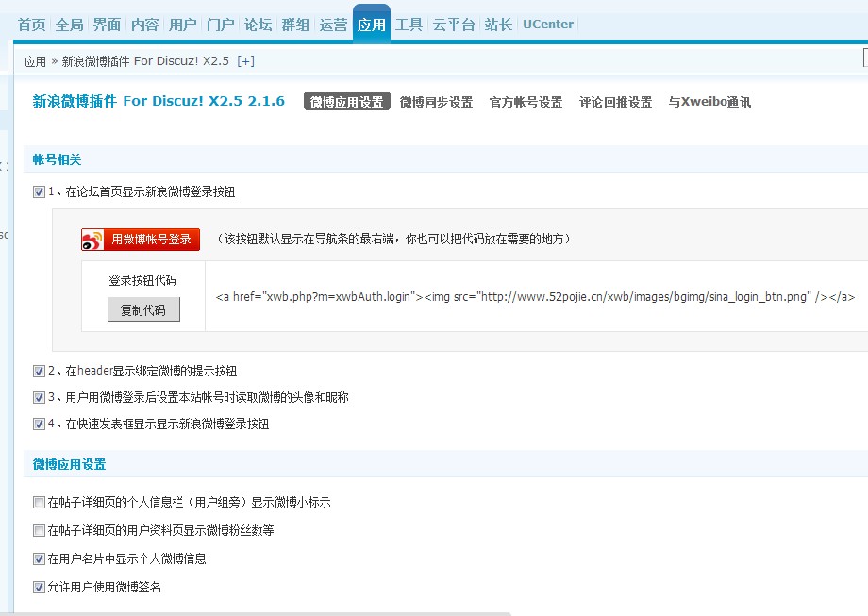This screenshot has width=868, height=616.
Task: Toggle 在用户名片中显示个人微博信息 checkbox
Action: [x=39, y=559]
